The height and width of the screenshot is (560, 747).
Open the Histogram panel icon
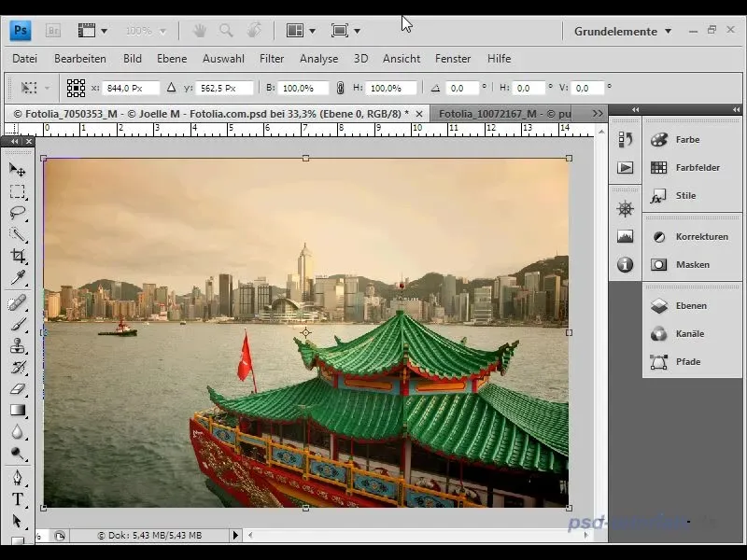coord(625,236)
